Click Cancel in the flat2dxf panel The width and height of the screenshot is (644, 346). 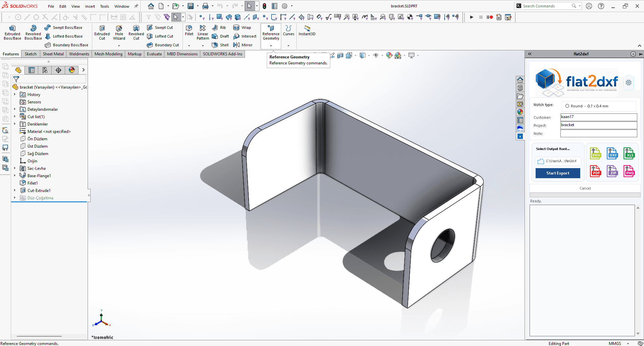(585, 188)
